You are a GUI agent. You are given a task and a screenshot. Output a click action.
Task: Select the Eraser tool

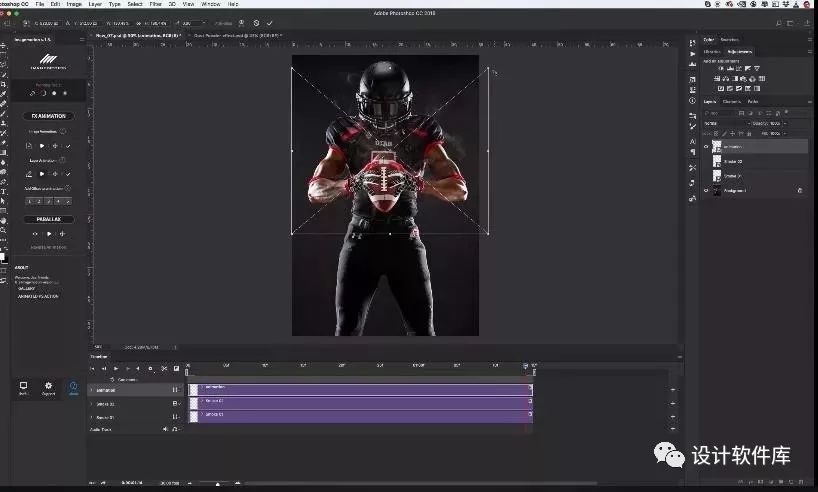(4, 141)
